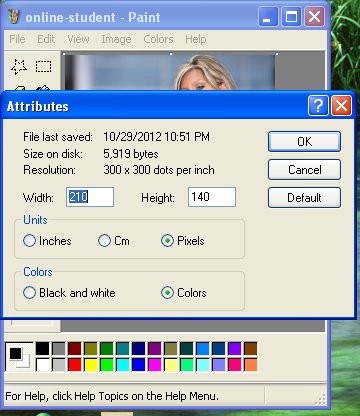Click the Default button
360x416 pixels.
(x=304, y=197)
